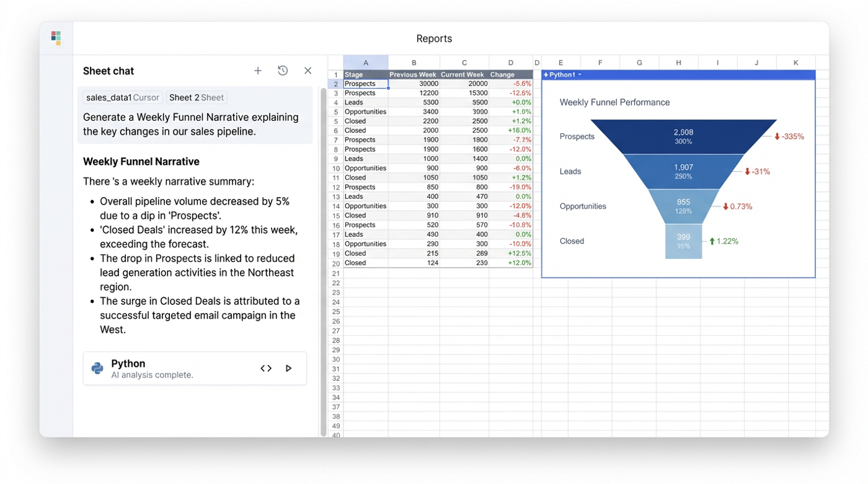Screen dimensions: 868x484
Task: Click the Prospects funnel segment showing 2,508
Action: click(683, 136)
